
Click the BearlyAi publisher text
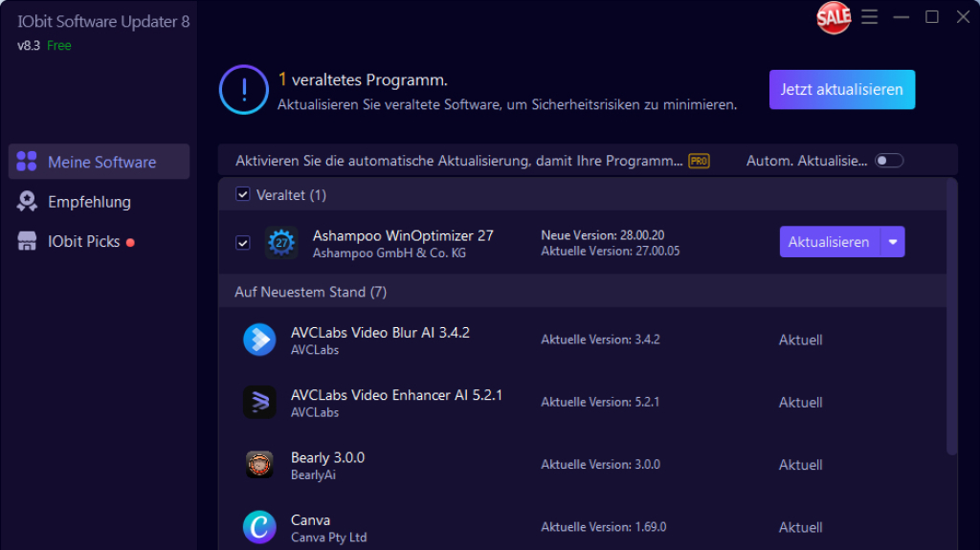tap(313, 475)
